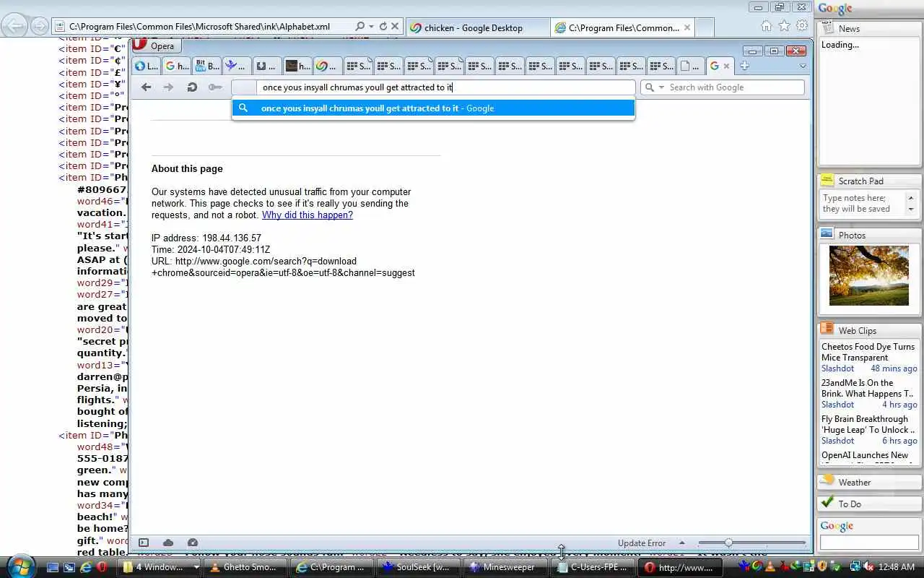
Task: Switch to the first 'L...' Opera tab
Action: point(146,66)
